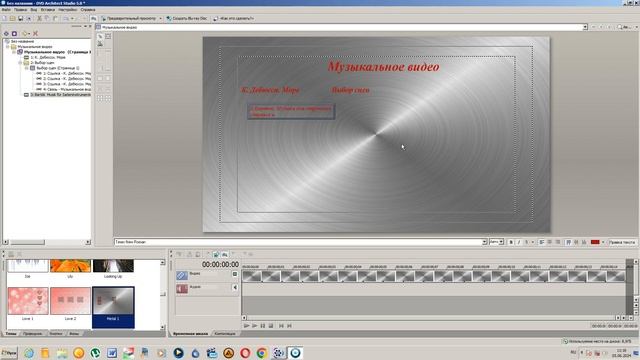Switch to the Темы tab
Viewport: 640px width, 360px height.
tap(11, 333)
